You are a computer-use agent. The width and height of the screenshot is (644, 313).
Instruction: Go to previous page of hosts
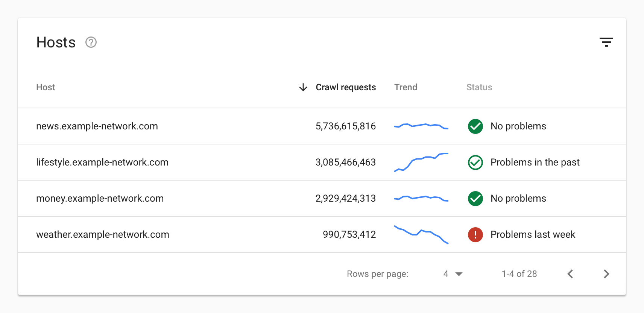coord(570,274)
